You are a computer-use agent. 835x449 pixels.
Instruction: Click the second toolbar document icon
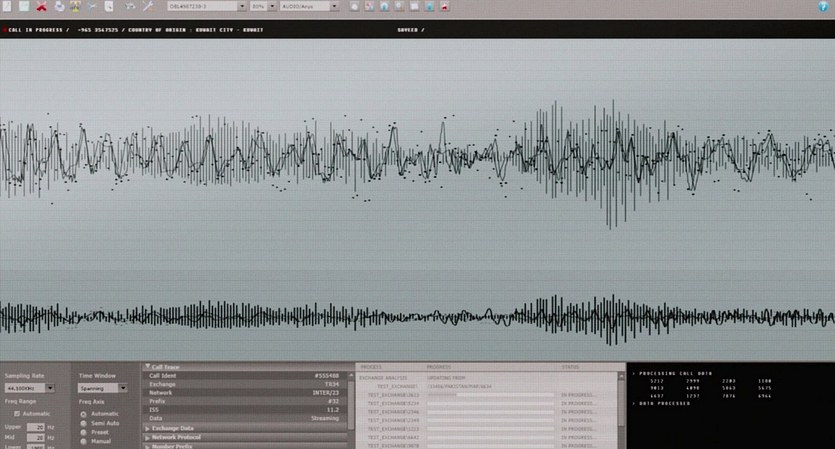coord(23,6)
